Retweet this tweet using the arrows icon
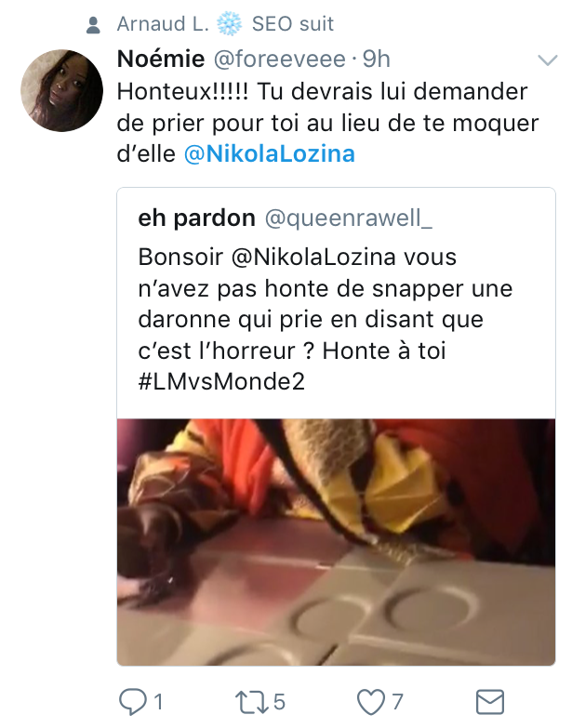 (251, 702)
